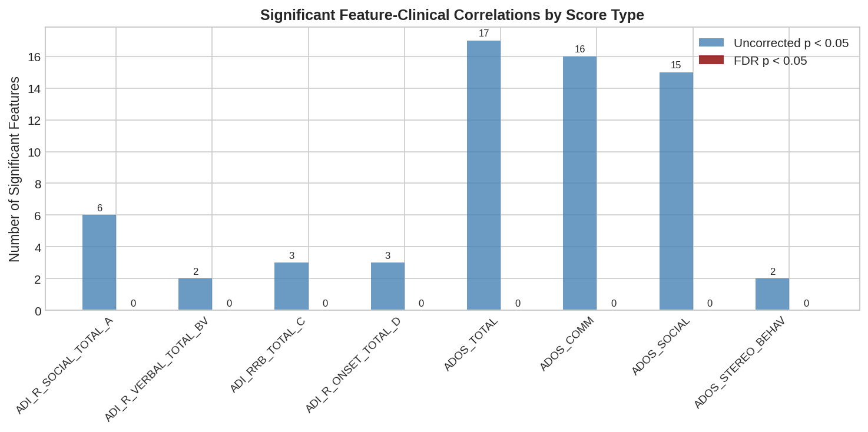Click the blue ADOS_COMM bar
868x432 pixels.
[579, 183]
